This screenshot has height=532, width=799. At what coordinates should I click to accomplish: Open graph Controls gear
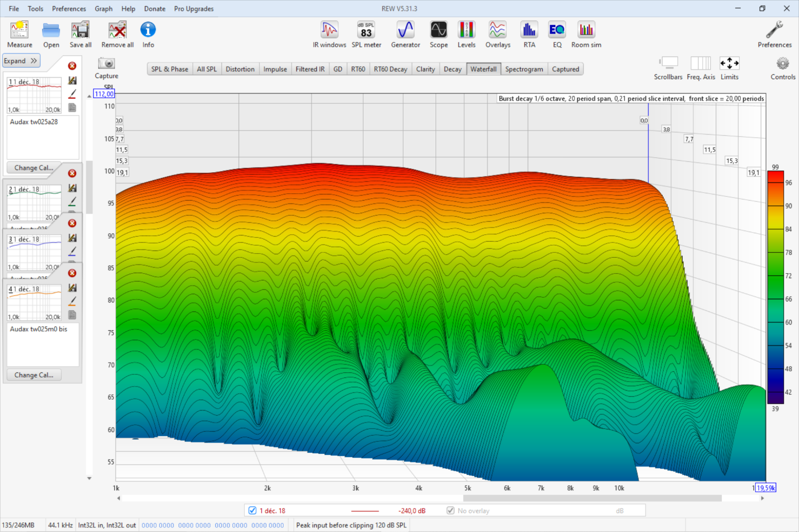[x=782, y=64]
